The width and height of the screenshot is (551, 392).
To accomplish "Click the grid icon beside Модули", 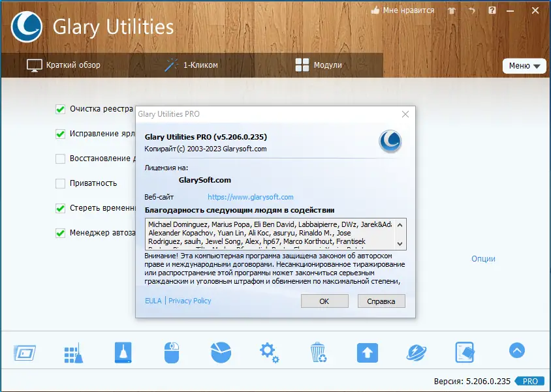I will pos(302,65).
